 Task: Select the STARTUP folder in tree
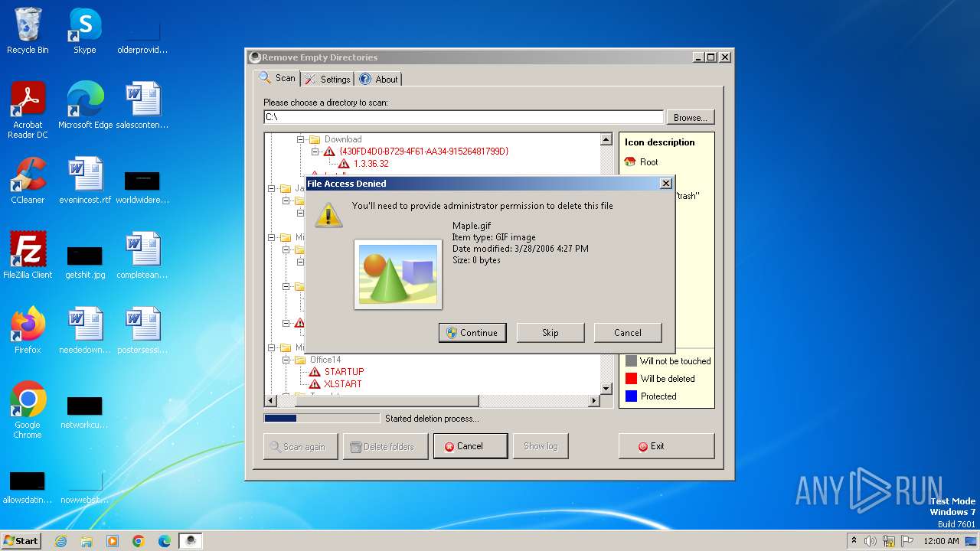point(344,372)
